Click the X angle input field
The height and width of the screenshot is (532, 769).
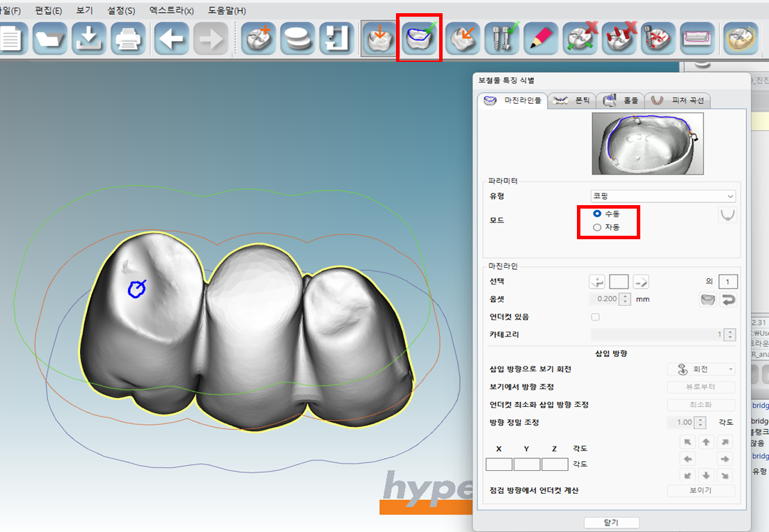tap(498, 465)
